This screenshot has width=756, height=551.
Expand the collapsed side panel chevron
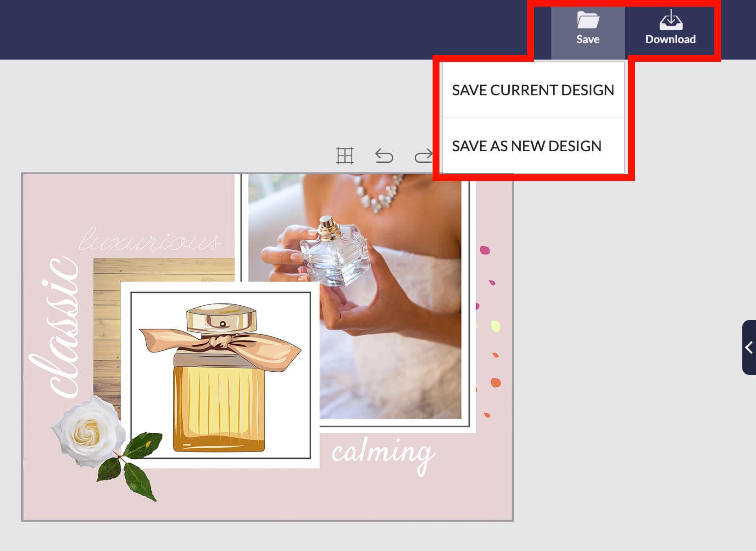click(x=749, y=347)
